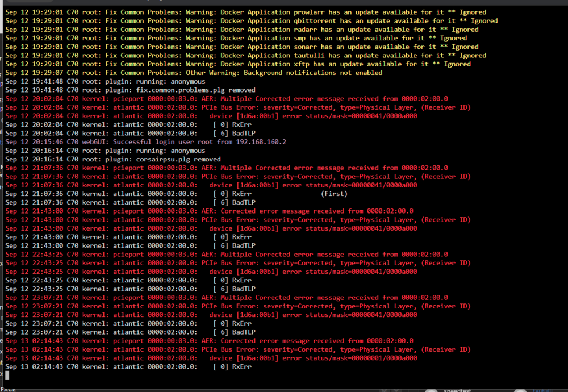Click the 21:43:00 PCIe Bus Error line
Screen dimensions: 568x392
(238, 220)
